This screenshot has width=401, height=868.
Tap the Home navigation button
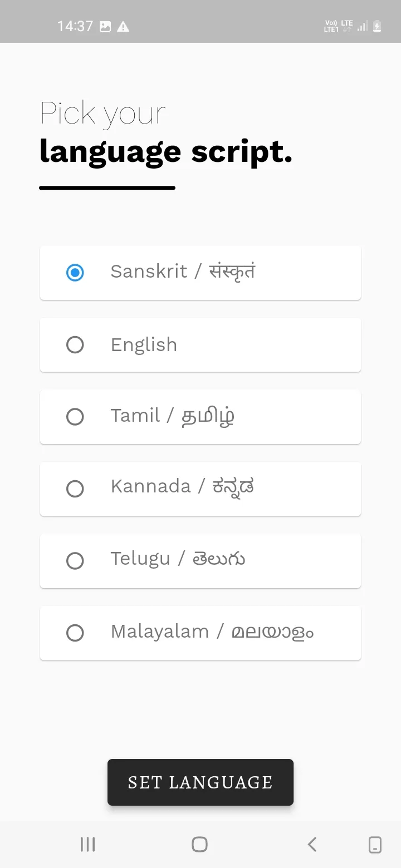199,844
